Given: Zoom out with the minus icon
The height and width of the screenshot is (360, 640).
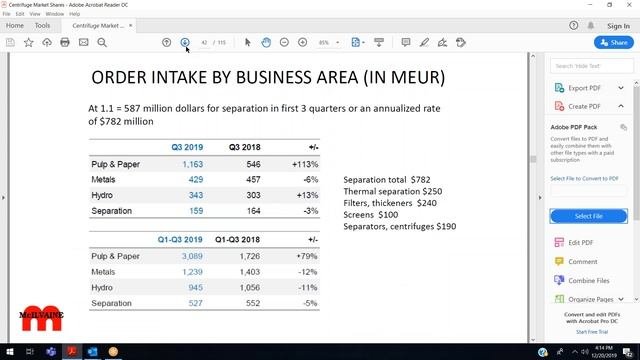Looking at the screenshot, I should click(x=284, y=42).
